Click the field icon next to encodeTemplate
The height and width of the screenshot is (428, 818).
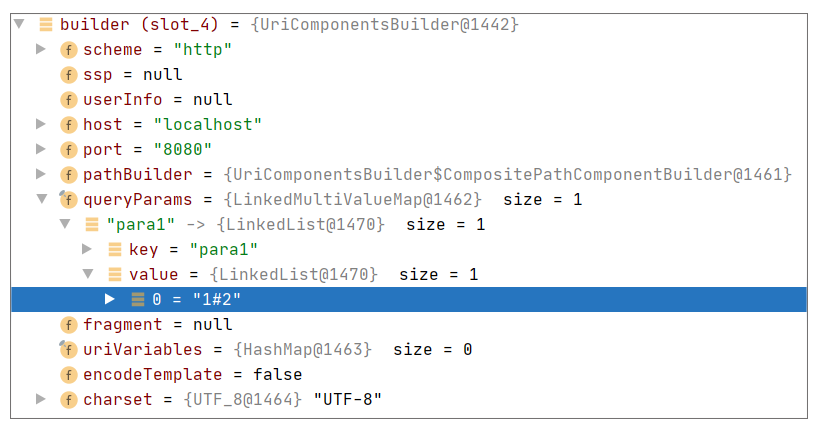(69, 374)
